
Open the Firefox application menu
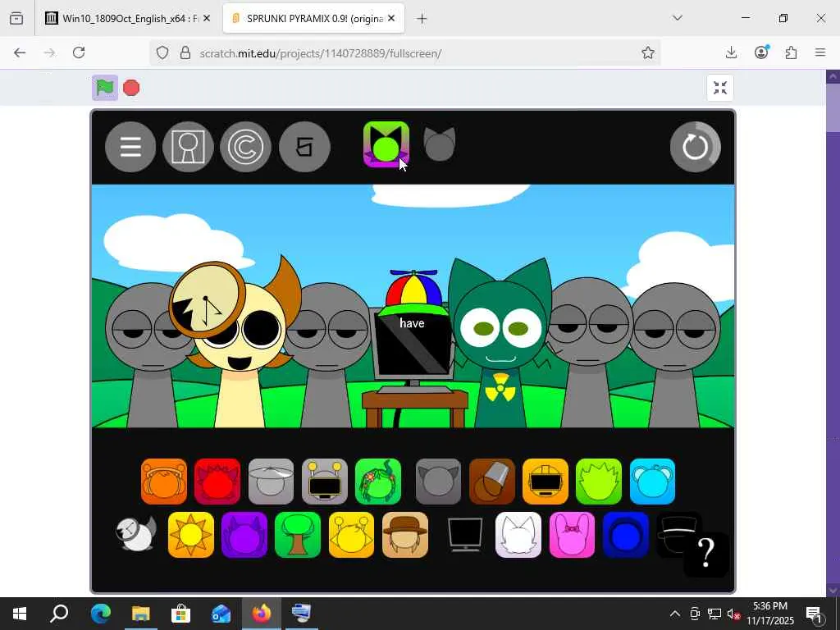pos(820,52)
